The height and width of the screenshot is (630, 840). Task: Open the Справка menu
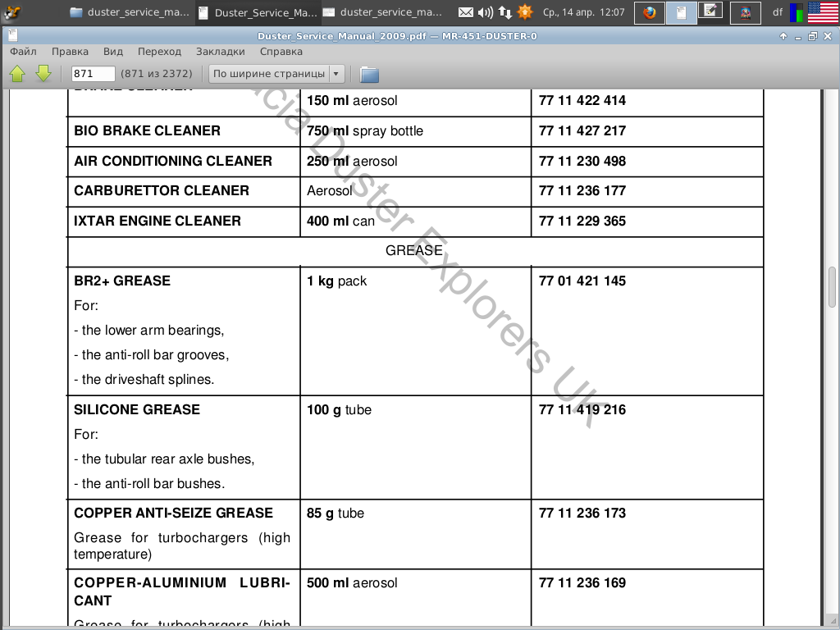pos(281,52)
